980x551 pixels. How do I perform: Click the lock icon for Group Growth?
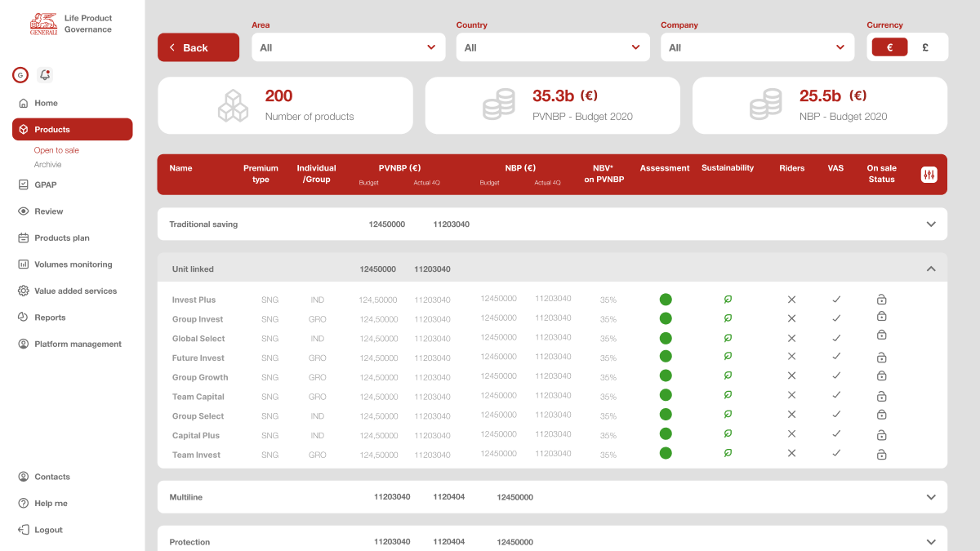881,375
